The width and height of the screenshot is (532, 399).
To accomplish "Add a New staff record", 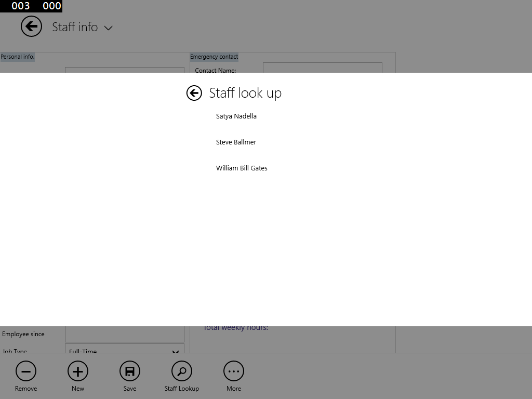I will (x=78, y=371).
